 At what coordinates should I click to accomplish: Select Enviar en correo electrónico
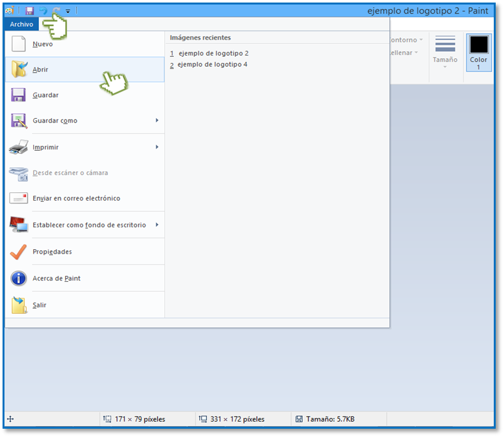[x=85, y=199]
